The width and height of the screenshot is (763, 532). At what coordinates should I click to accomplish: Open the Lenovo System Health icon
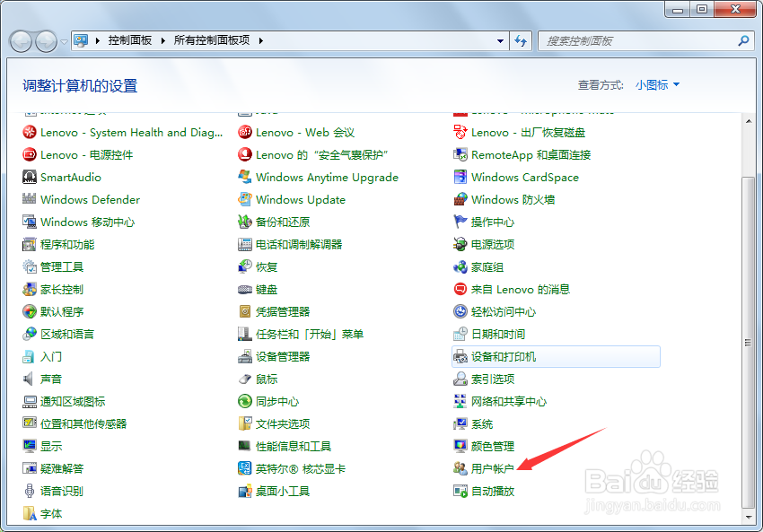click(30, 132)
